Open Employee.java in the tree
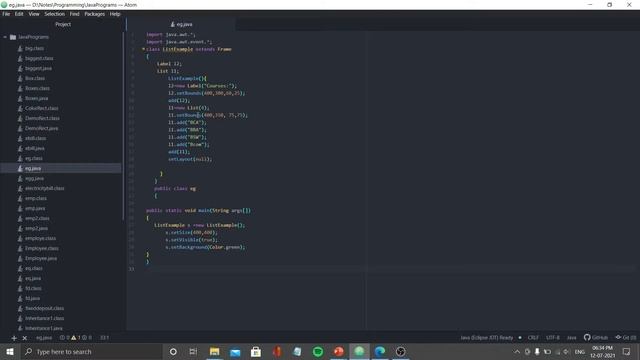Screen dimensions: 640x360 tap(41, 258)
